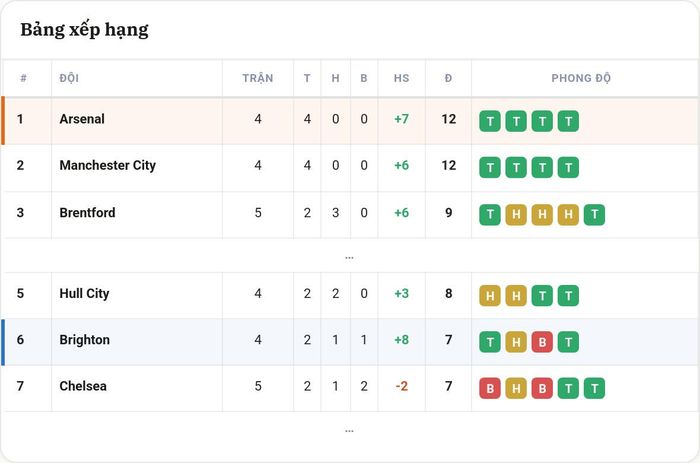Click Chelsea's last green T form badge
The image size is (700, 463).
595,388
